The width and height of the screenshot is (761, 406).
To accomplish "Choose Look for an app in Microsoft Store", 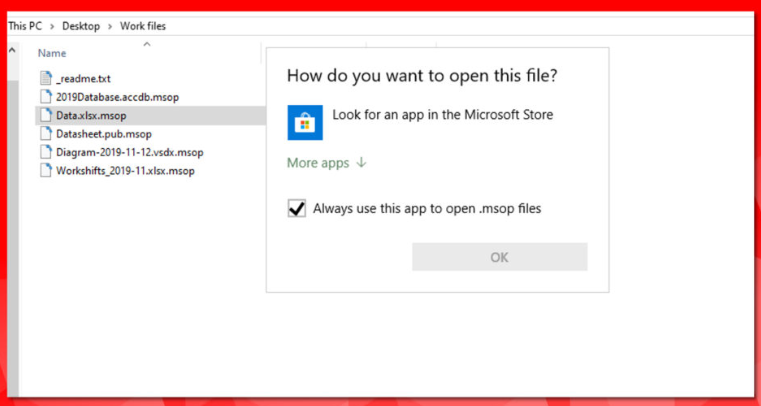I will point(442,115).
